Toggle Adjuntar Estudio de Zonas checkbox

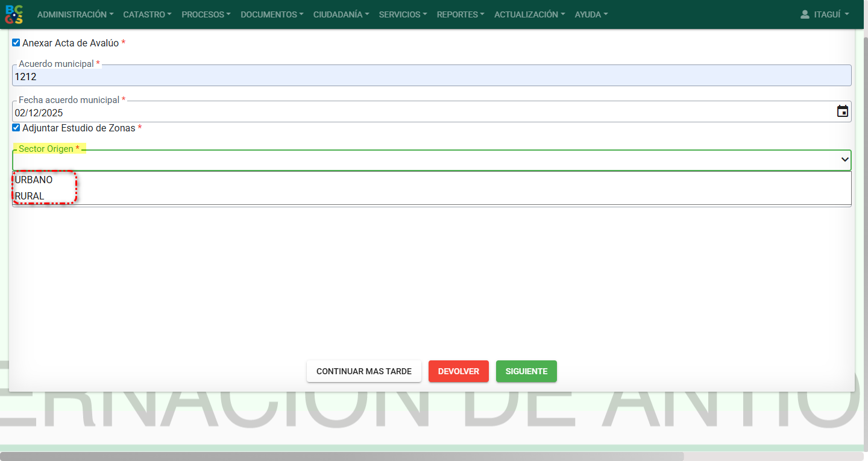tap(16, 128)
